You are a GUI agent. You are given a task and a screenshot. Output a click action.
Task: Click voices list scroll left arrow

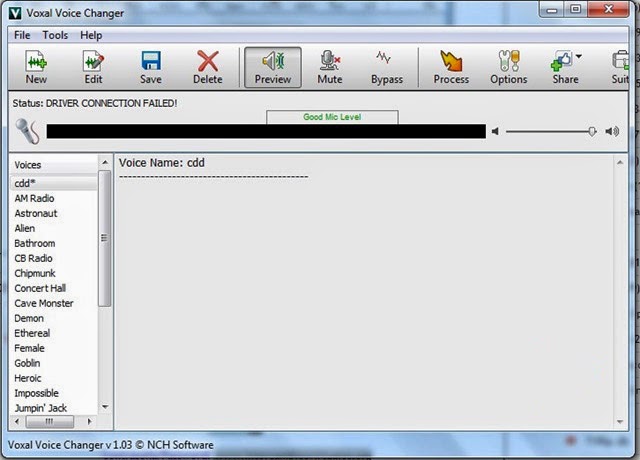coord(17,421)
